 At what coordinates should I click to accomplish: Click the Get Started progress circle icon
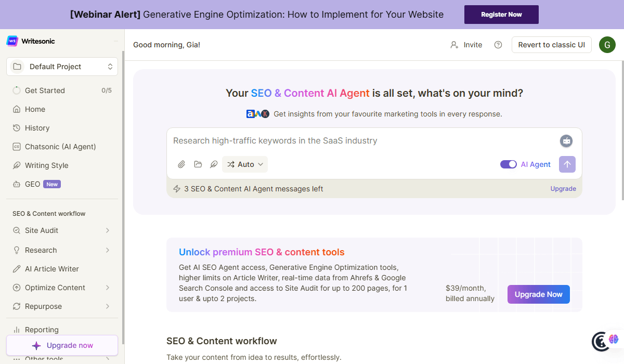click(x=17, y=90)
